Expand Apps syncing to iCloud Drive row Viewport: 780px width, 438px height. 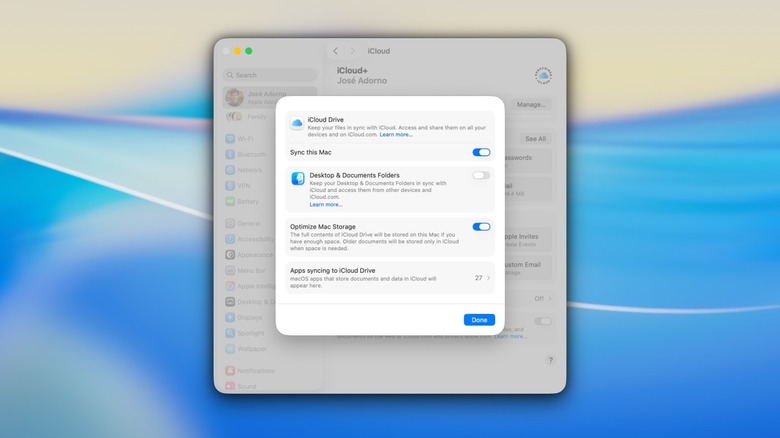coord(390,278)
